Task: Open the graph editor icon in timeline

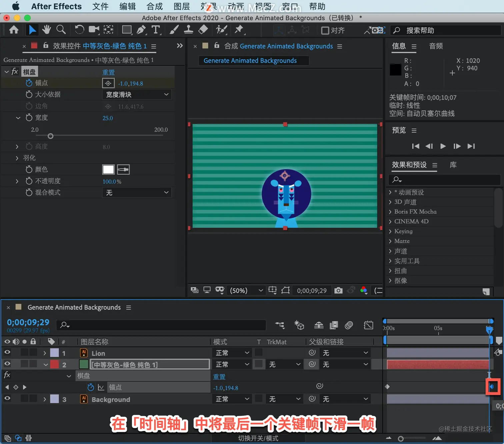Action: point(369,325)
